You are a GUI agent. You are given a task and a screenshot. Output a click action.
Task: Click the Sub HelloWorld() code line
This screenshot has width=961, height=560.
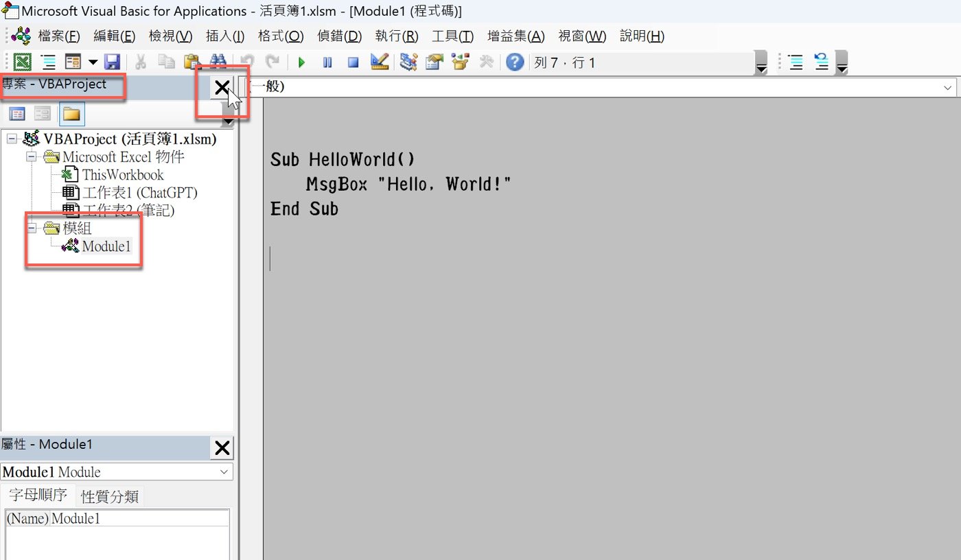pyautogui.click(x=343, y=160)
